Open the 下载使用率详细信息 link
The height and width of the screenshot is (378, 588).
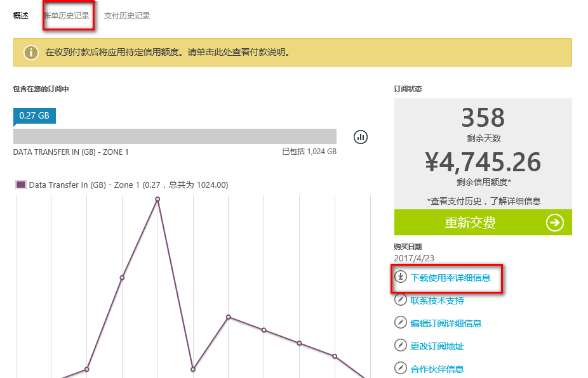tap(450, 278)
